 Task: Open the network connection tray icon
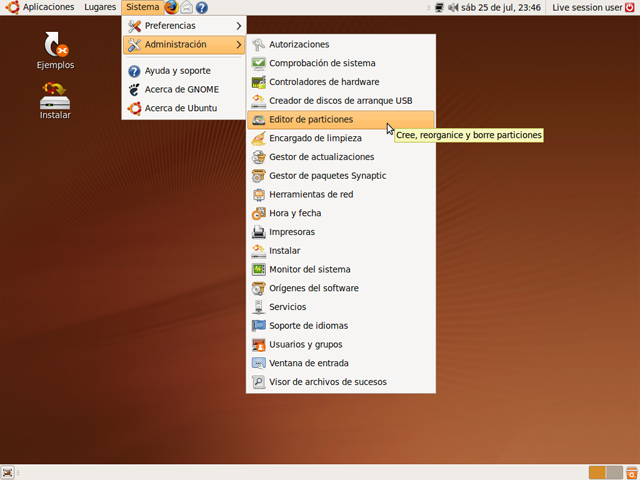pyautogui.click(x=439, y=7)
